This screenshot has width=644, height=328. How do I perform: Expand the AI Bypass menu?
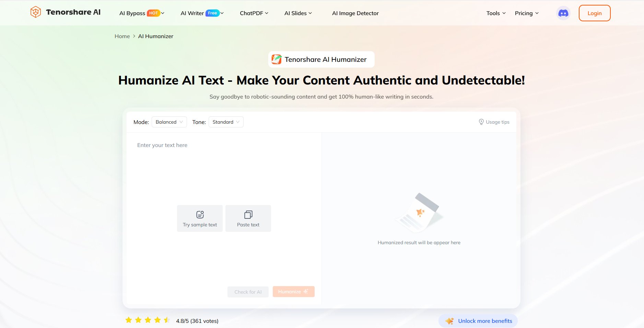(141, 13)
